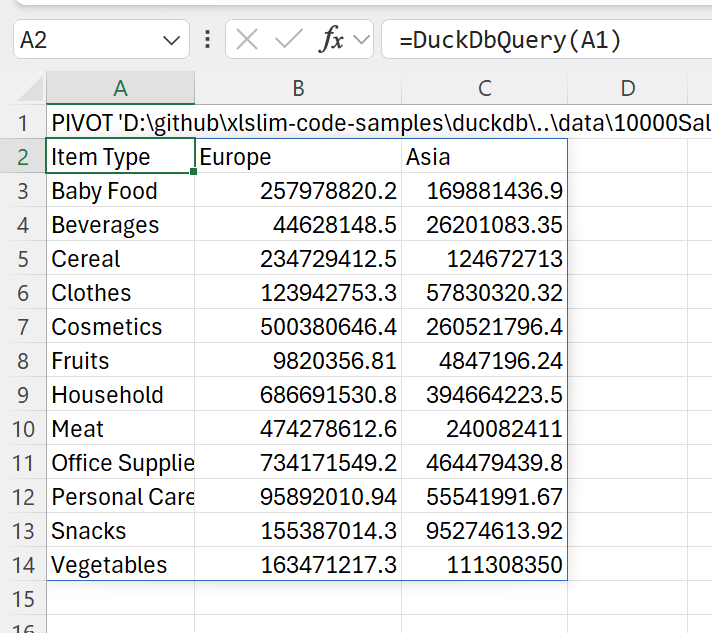Select the Europe header cell
712x633 pixels.
pos(298,157)
